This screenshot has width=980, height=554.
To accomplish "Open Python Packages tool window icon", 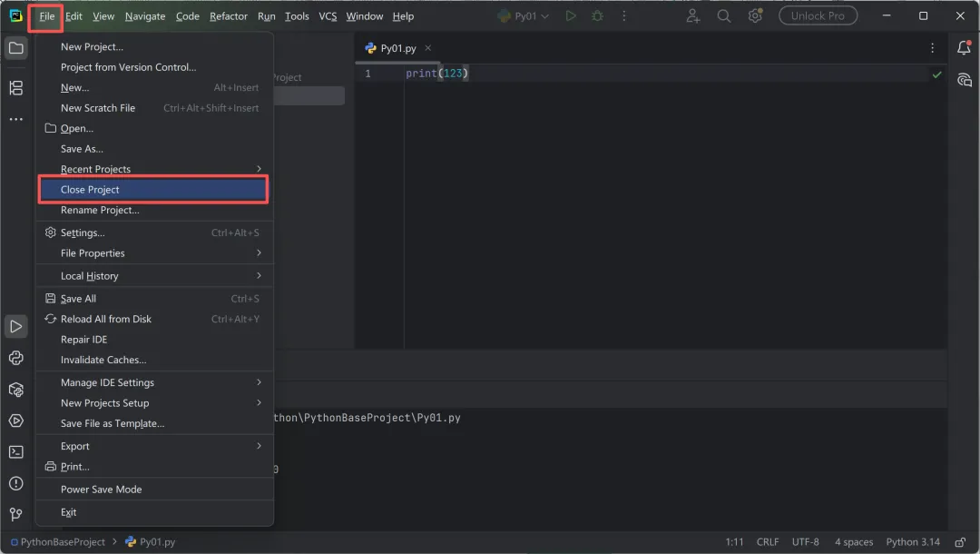I will coord(16,390).
